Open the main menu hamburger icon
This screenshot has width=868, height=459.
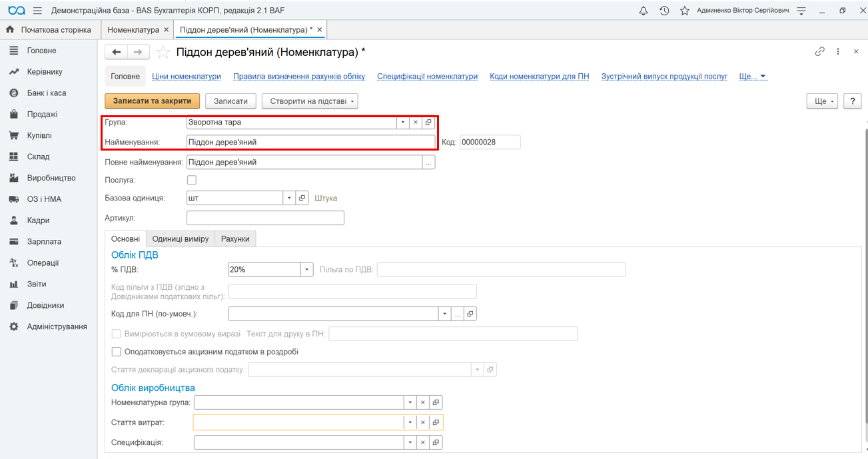tap(37, 11)
